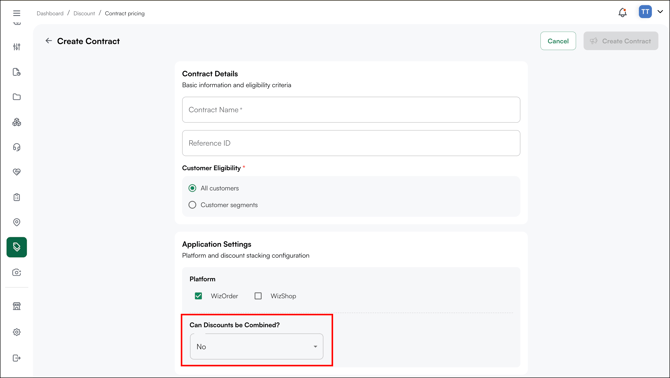Click the 'Customer Eligibility' label
This screenshot has height=378, width=670.
pos(212,168)
